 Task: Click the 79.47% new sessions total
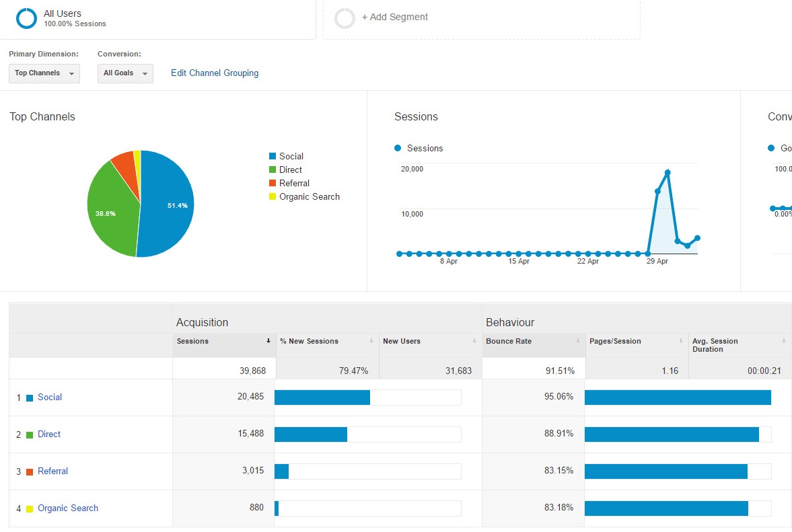[353, 371]
